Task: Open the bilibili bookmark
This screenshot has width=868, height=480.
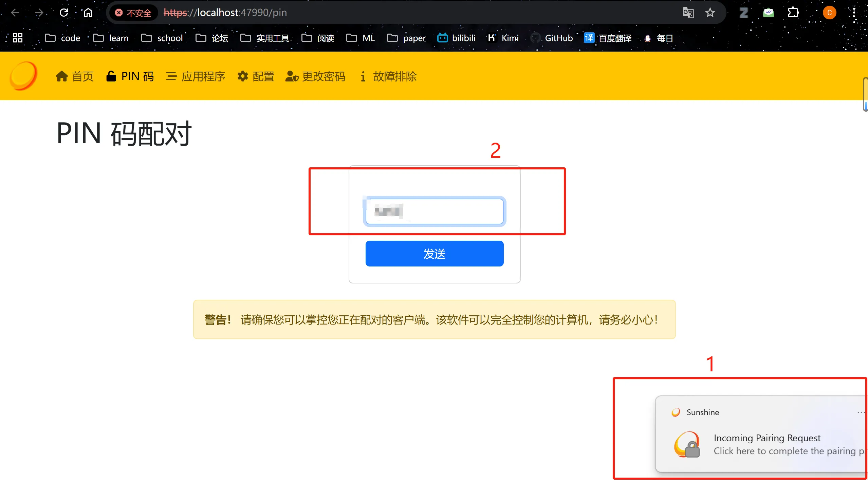Action: point(456,38)
